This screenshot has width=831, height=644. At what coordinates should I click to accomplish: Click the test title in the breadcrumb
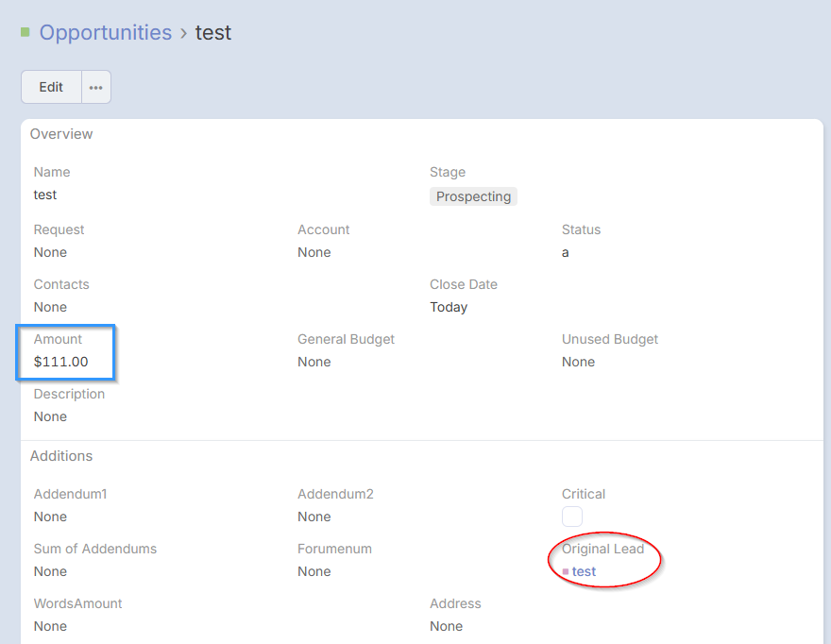click(x=213, y=33)
